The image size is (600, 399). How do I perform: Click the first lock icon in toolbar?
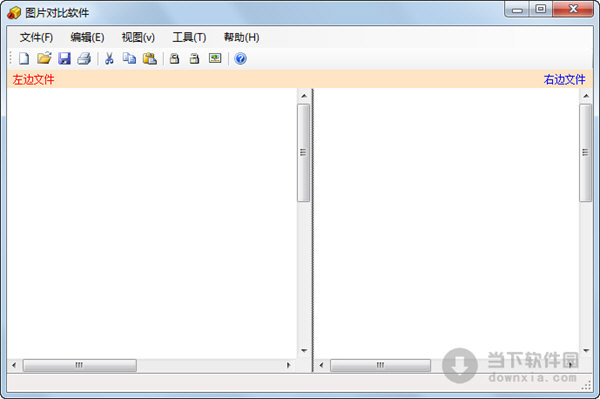pos(174,59)
